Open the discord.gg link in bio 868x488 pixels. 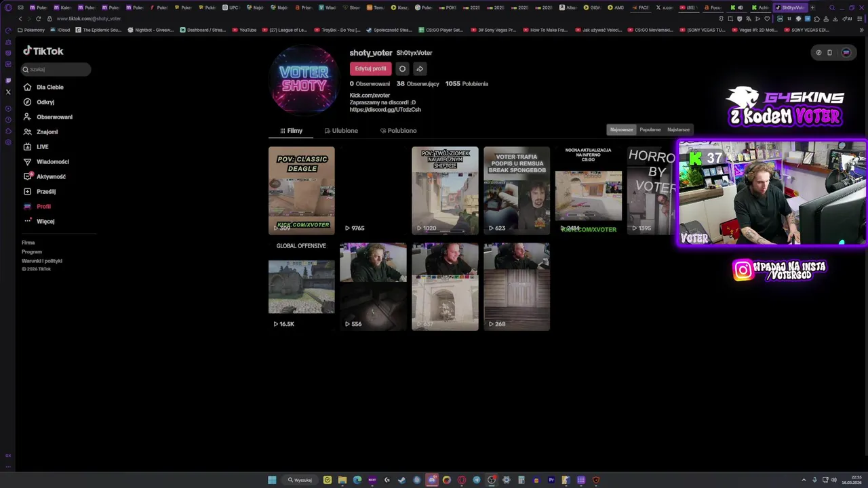click(385, 110)
